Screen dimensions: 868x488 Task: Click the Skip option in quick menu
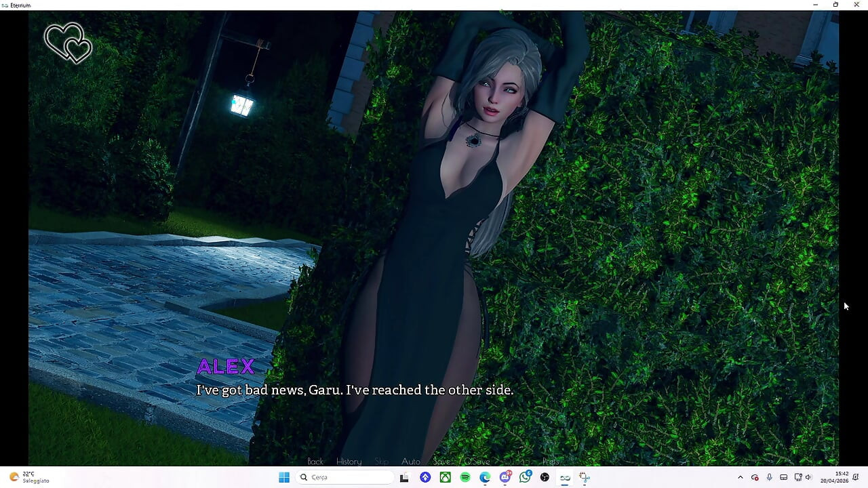coord(382,462)
